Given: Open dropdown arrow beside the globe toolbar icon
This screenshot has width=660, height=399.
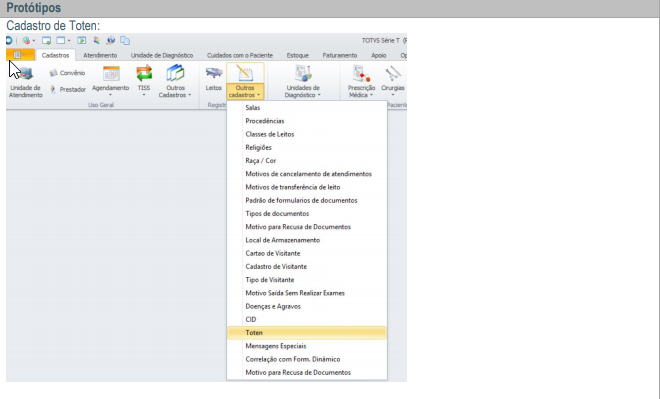Looking at the screenshot, I should click(x=34, y=41).
